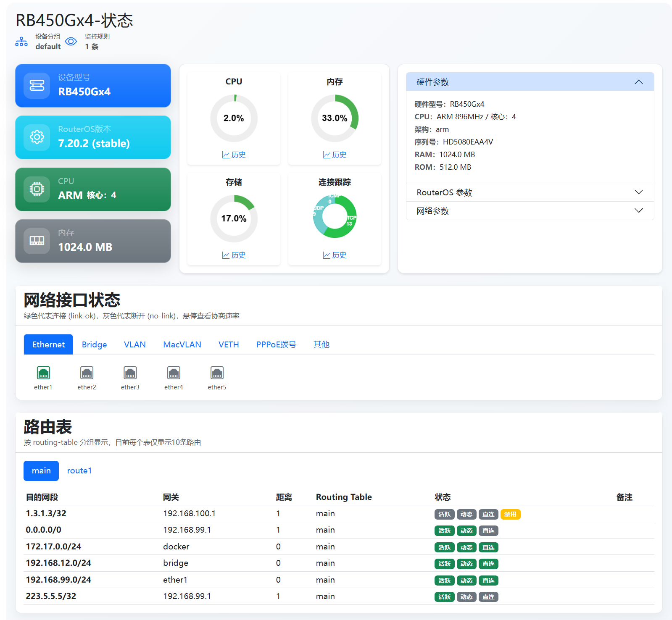The height and width of the screenshot is (620, 672).
Task: Click the ether4 port icon
Action: coord(174,373)
